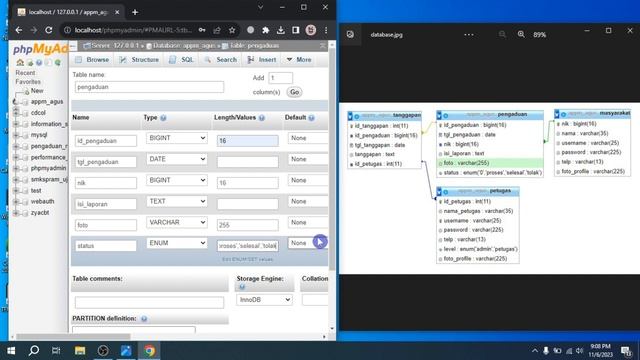Image resolution: width=640 pixels, height=360 pixels.
Task: Select appm_agus database in tree
Action: (x=47, y=102)
